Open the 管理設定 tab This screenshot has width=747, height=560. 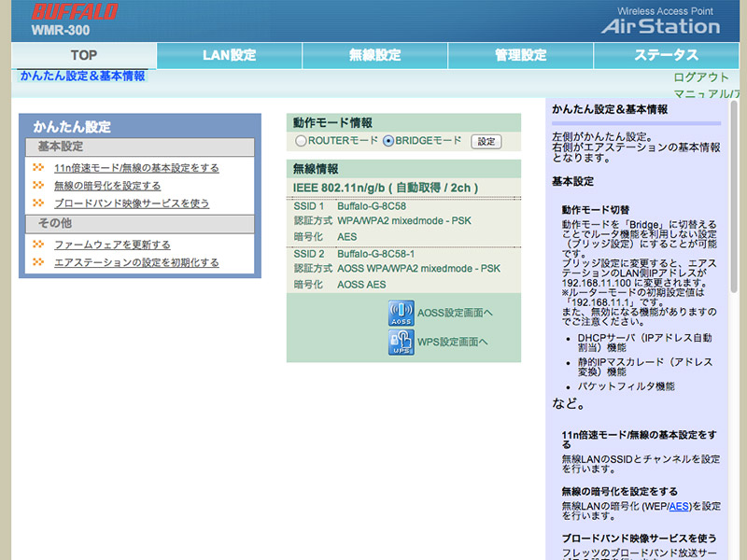tap(519, 55)
